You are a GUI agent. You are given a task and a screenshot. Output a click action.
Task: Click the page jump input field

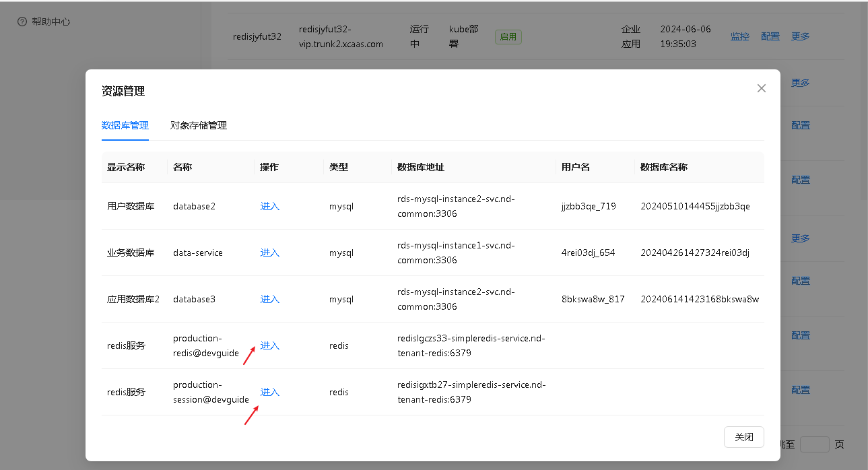coord(815,444)
